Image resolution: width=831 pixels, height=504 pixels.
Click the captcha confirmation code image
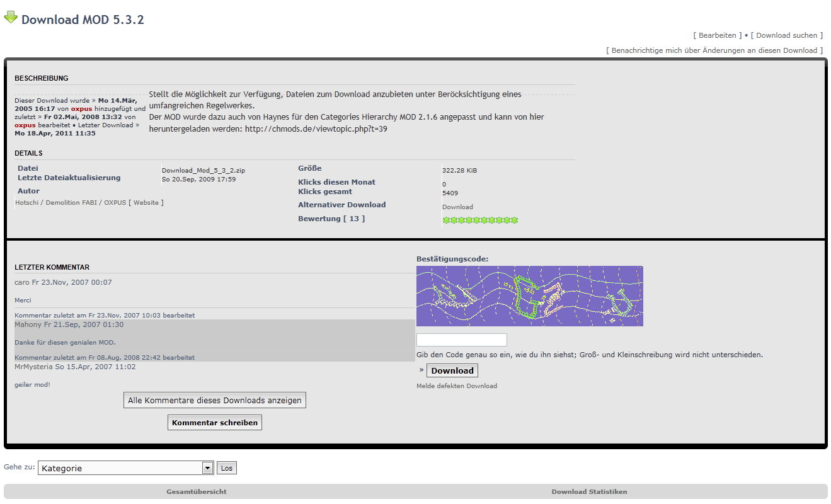pyautogui.click(x=529, y=295)
